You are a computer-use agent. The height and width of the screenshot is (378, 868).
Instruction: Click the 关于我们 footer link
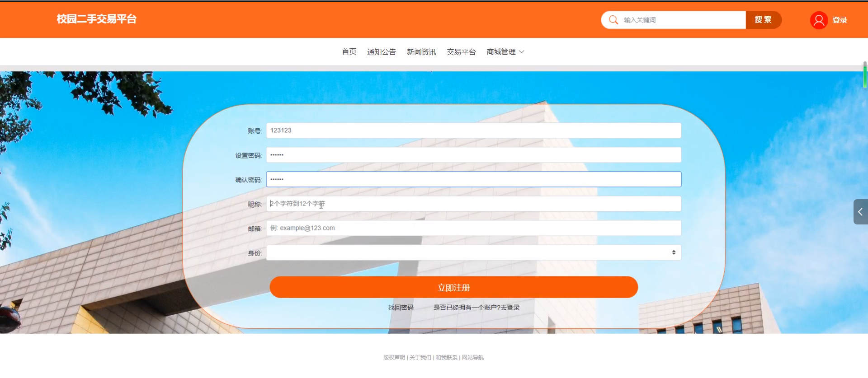420,358
